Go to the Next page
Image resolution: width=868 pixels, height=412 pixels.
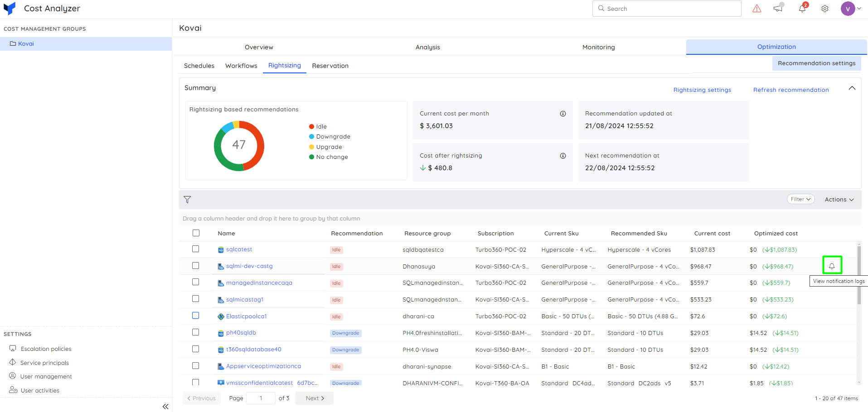pos(315,398)
